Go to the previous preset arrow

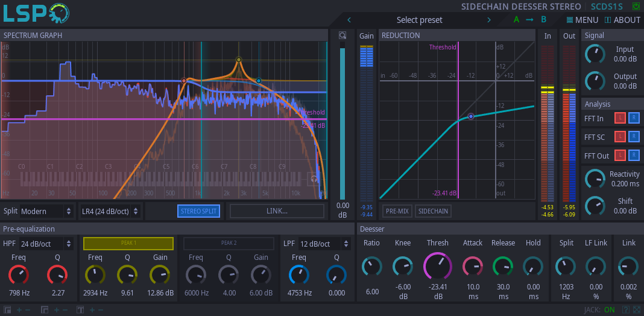coord(349,20)
